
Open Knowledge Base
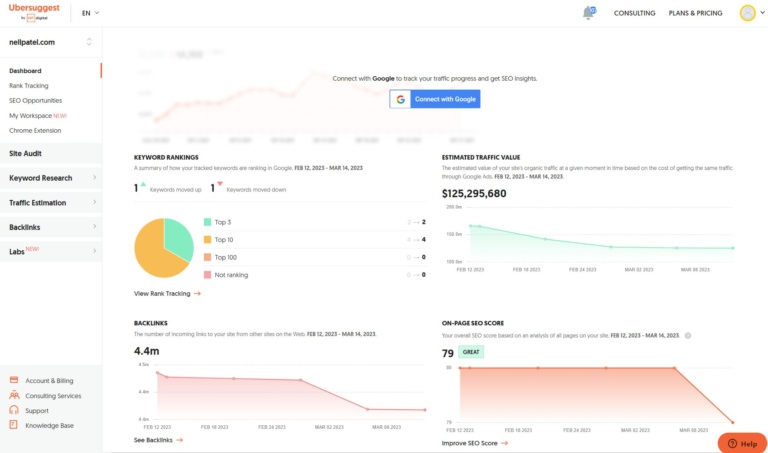(x=49, y=426)
